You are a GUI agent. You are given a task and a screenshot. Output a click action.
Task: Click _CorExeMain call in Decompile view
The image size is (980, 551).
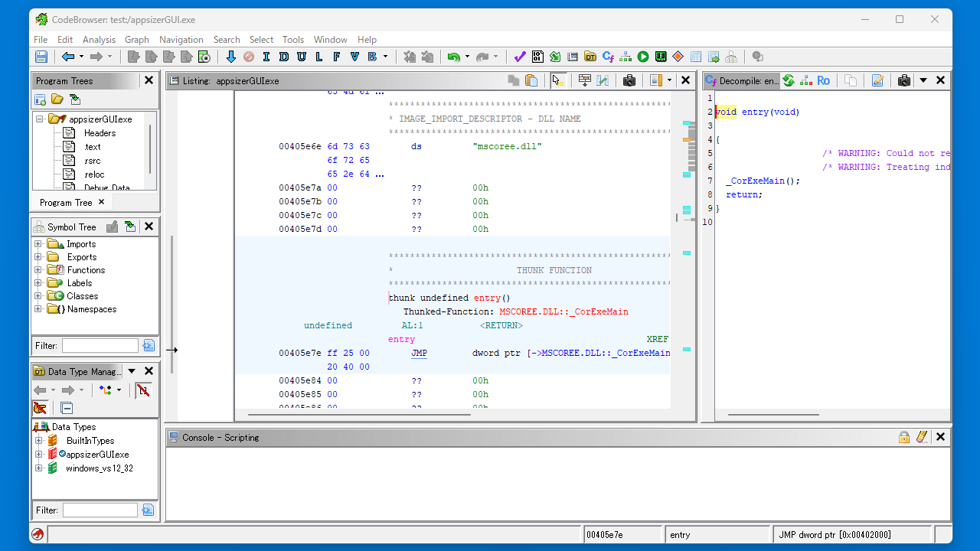[755, 181]
